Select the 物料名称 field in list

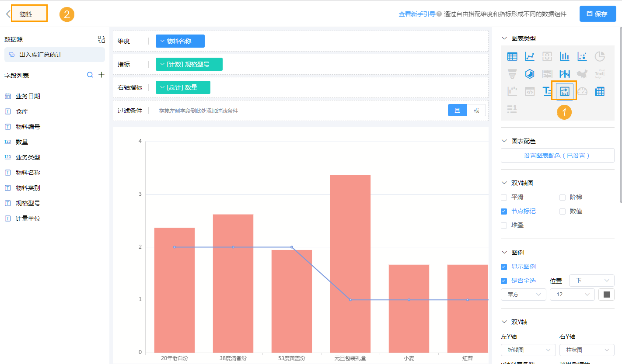click(x=28, y=173)
